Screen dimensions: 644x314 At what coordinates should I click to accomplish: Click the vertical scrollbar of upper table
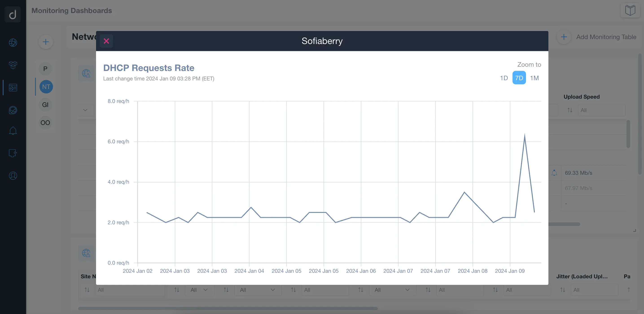pyautogui.click(x=628, y=134)
